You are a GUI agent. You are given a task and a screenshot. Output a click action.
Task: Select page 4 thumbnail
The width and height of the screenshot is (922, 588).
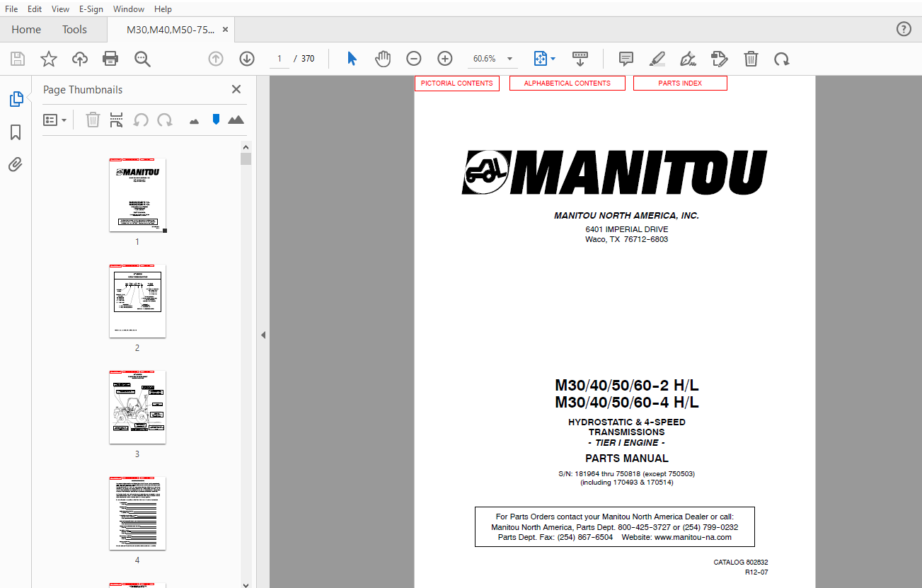(x=137, y=514)
